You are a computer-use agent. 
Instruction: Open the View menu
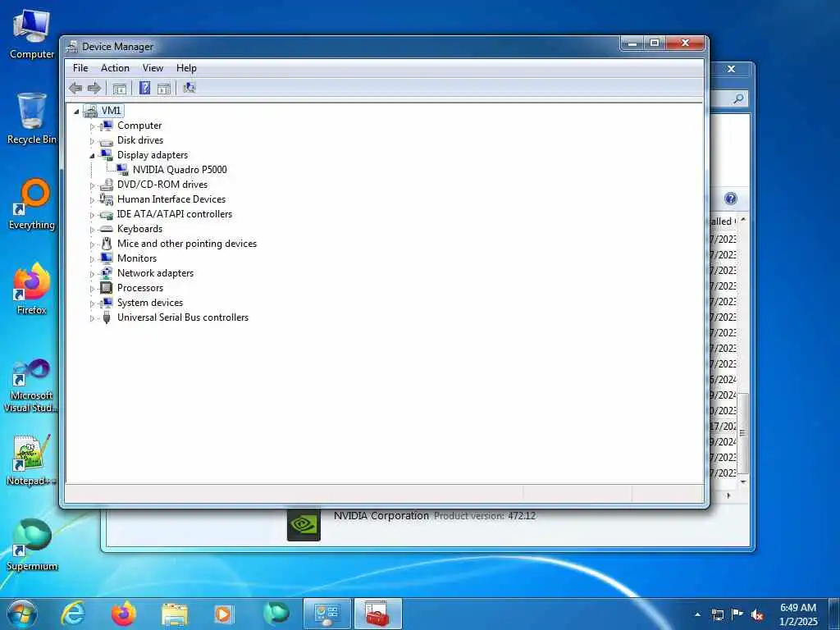point(153,68)
